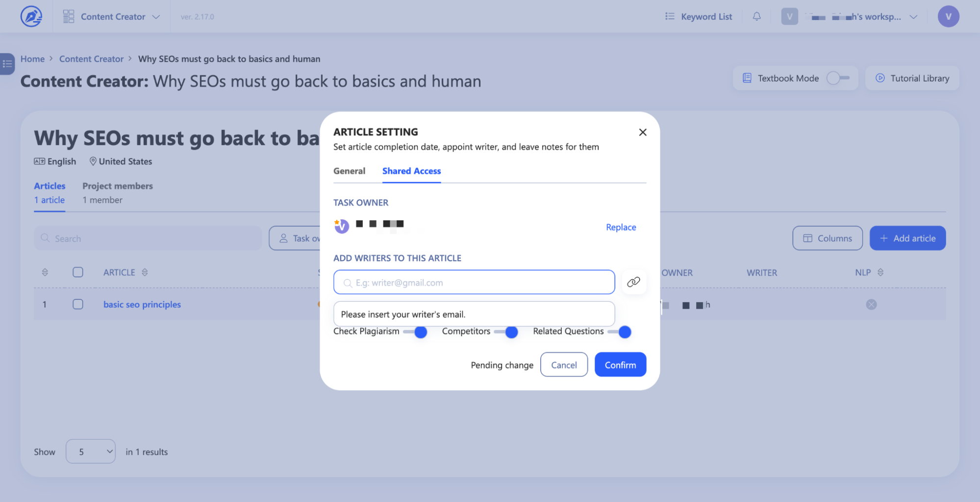Open the Tutorial Library
The image size is (980, 502).
912,78
